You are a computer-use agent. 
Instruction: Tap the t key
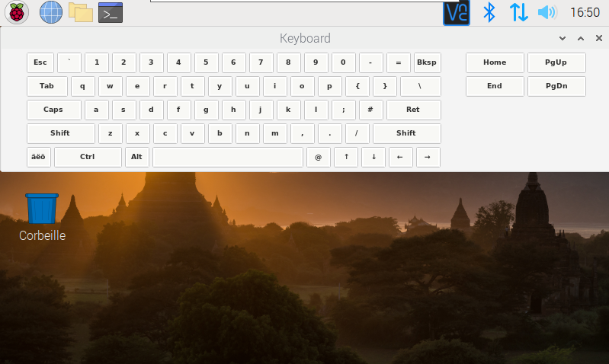coord(193,86)
